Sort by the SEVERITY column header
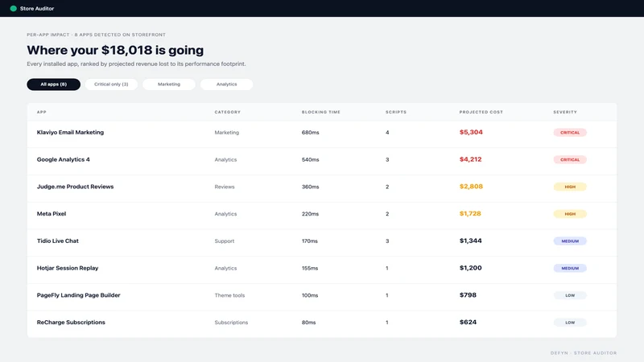 (x=565, y=112)
